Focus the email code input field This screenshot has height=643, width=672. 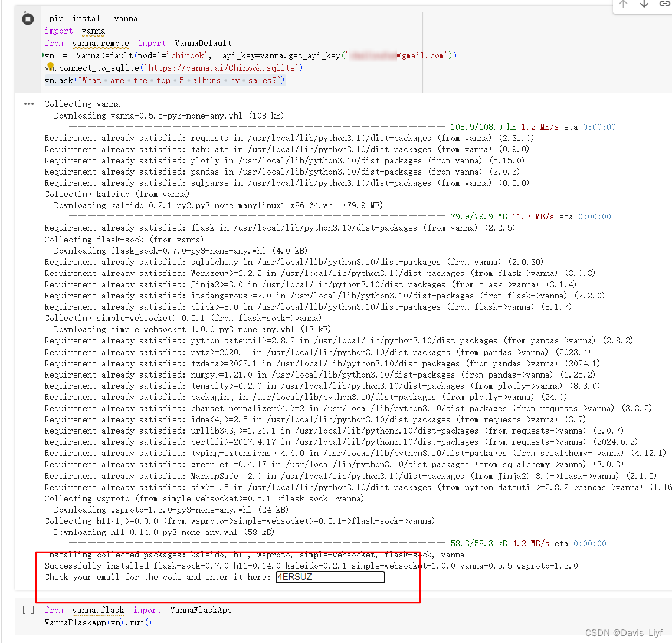[330, 577]
